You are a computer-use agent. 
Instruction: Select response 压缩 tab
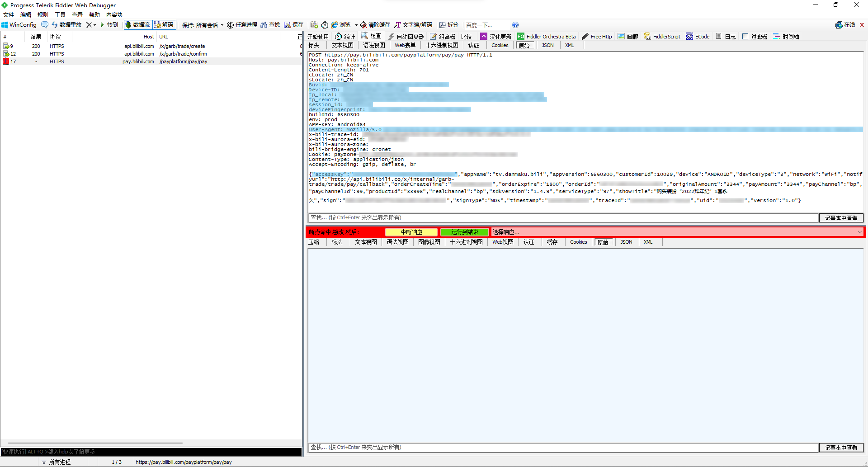coord(314,242)
